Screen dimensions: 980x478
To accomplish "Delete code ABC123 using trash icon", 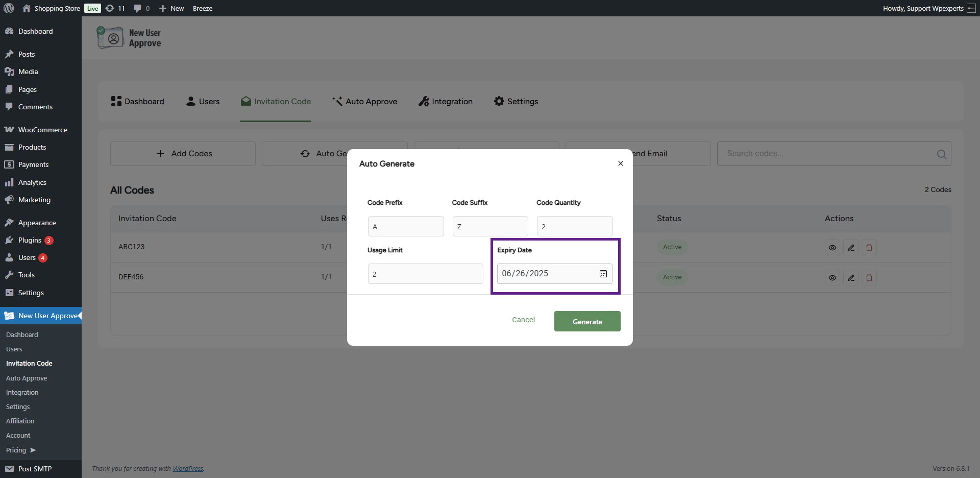I will [869, 248].
